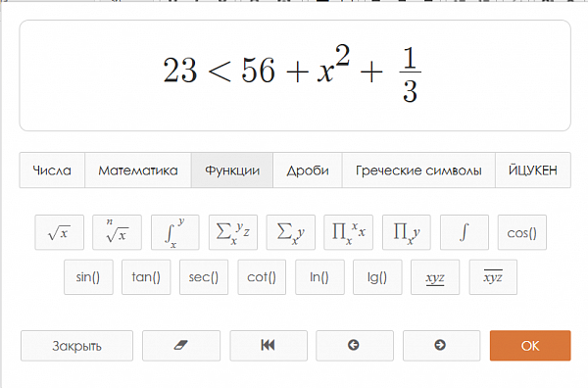Image resolution: width=588 pixels, height=388 pixels.
Task: Insert product with lower index only
Action: click(x=407, y=232)
